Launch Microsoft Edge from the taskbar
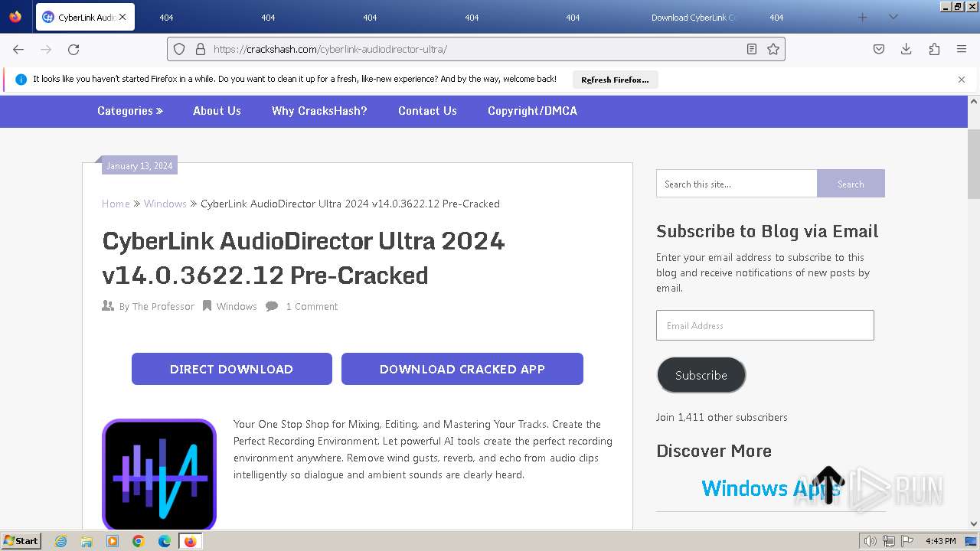 click(165, 541)
